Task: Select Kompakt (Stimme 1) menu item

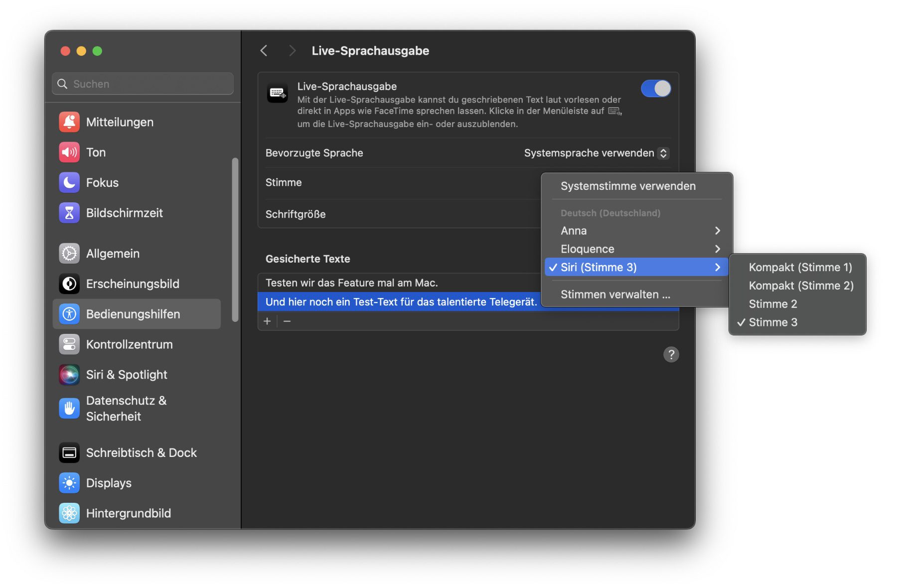Action: pyautogui.click(x=800, y=268)
